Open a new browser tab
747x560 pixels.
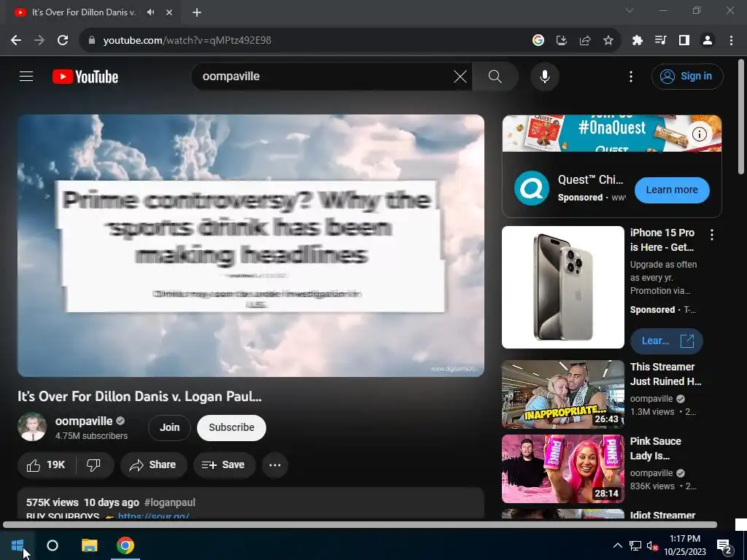click(x=197, y=12)
